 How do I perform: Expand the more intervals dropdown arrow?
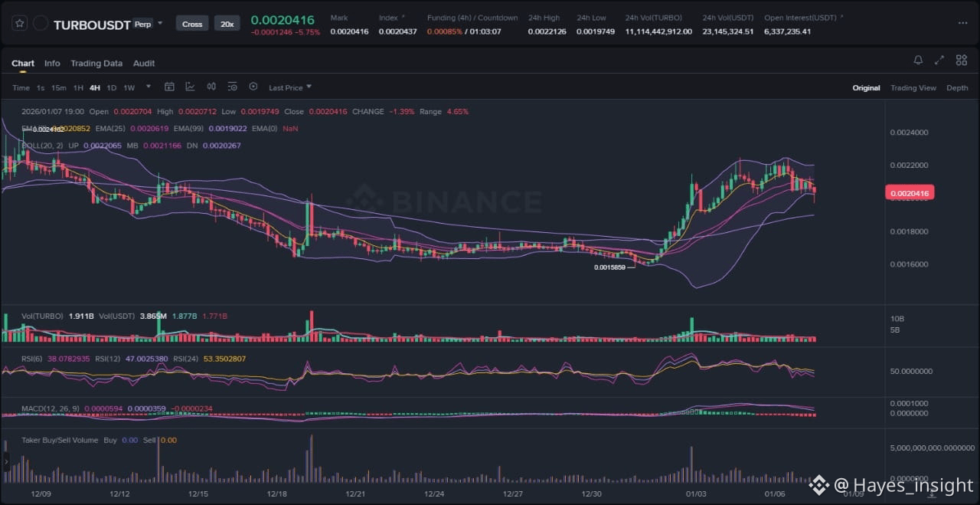pyautogui.click(x=149, y=87)
